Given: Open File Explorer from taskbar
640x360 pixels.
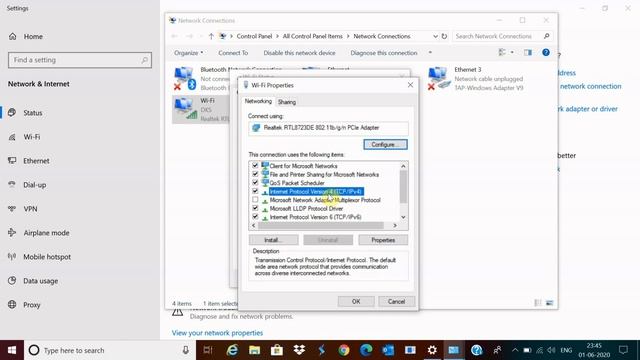Looking at the screenshot, I should tap(254, 350).
